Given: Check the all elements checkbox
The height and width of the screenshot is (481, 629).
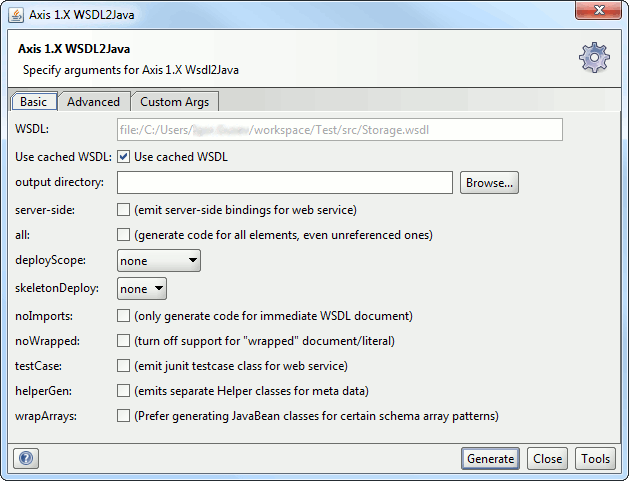Looking at the screenshot, I should (x=124, y=234).
